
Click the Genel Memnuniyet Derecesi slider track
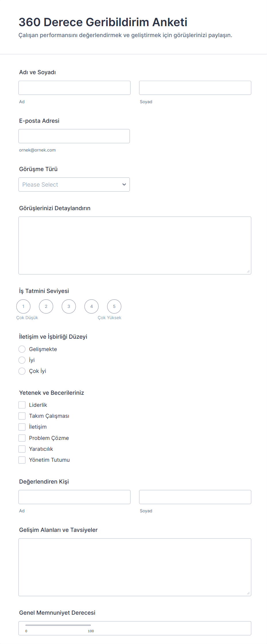pos(58,625)
